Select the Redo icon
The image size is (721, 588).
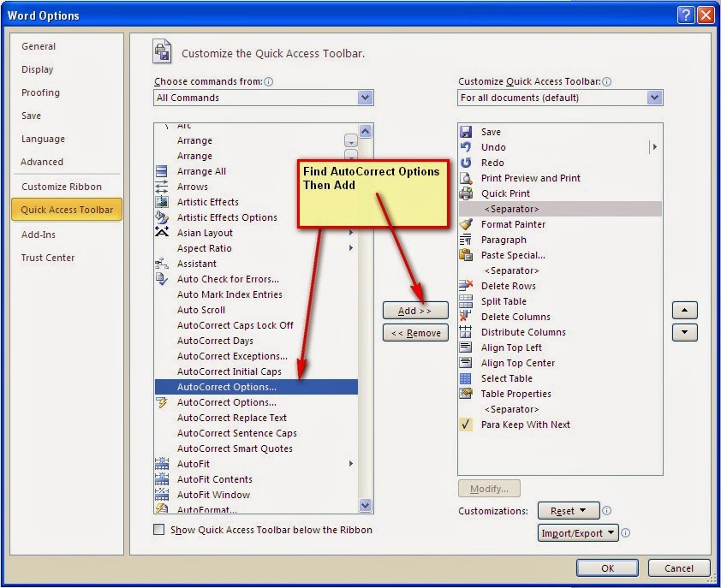(x=466, y=163)
